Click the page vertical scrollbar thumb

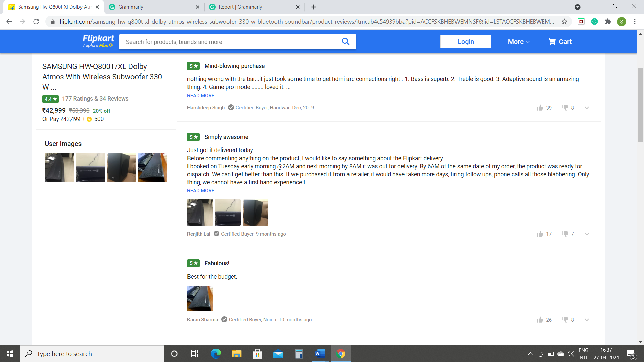pyautogui.click(x=640, y=105)
